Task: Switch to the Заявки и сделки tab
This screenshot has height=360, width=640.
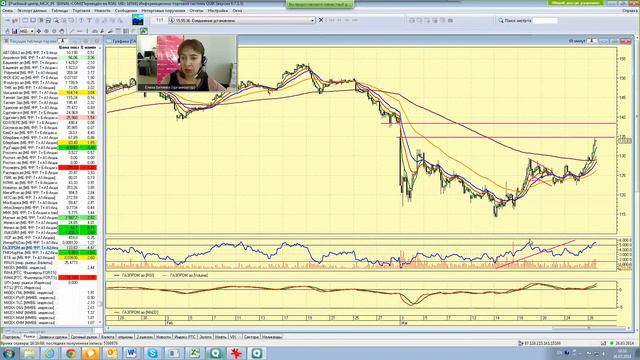Action: 53,337
